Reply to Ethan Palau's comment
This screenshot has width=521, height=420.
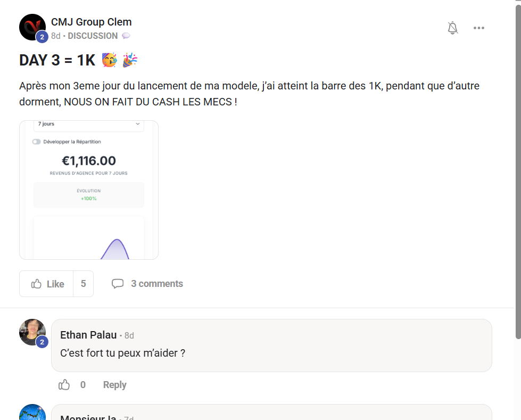[114, 385]
